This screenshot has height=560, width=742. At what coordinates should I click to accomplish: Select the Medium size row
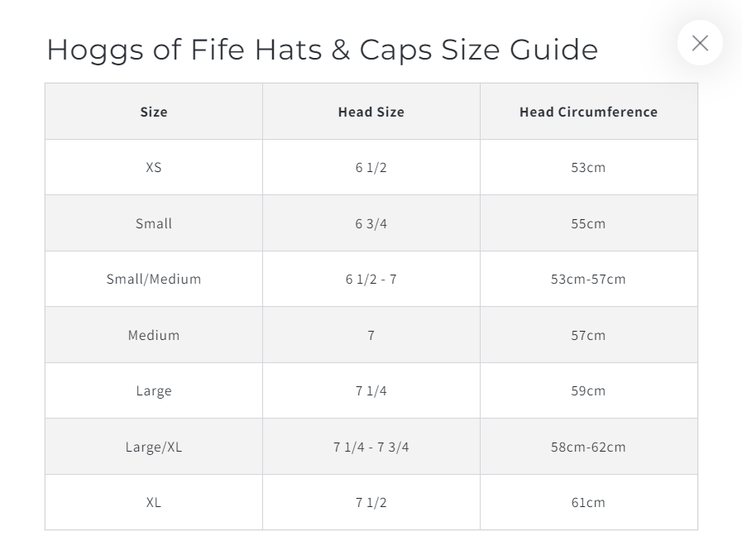pos(153,335)
